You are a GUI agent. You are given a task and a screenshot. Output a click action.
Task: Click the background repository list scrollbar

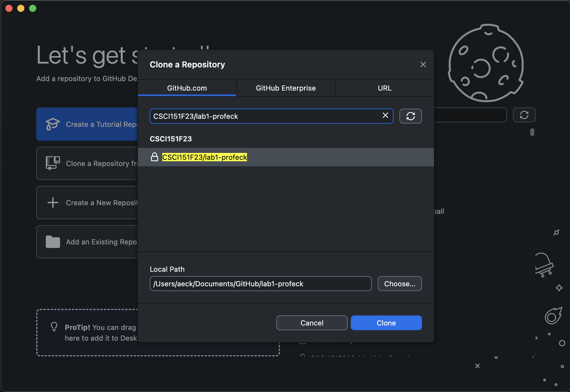click(x=532, y=132)
